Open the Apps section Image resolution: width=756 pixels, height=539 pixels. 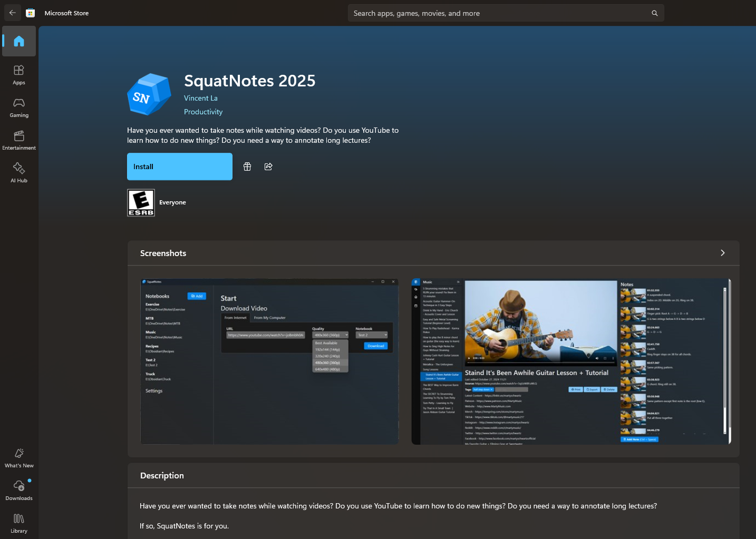pos(19,75)
